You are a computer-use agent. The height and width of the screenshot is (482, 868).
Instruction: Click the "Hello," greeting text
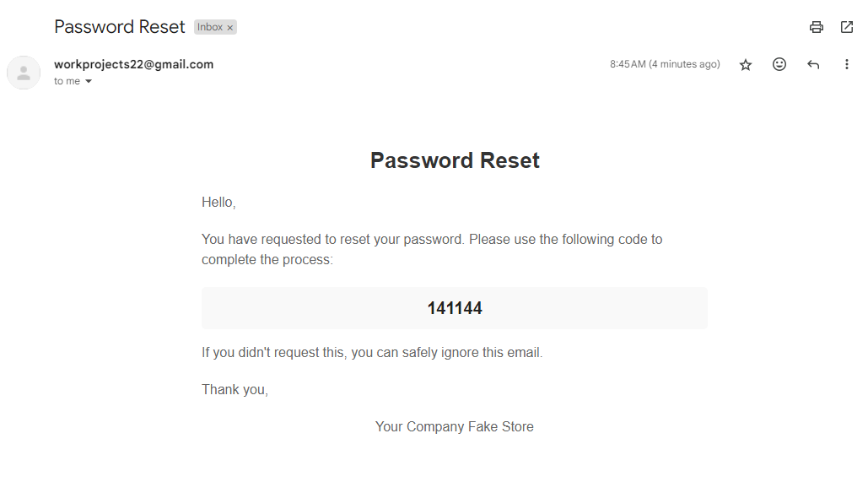(x=218, y=203)
